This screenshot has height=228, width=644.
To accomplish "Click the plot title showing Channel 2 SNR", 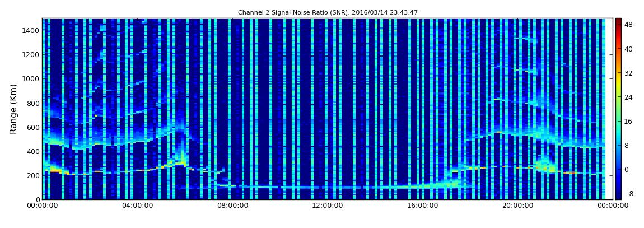I will tap(328, 13).
